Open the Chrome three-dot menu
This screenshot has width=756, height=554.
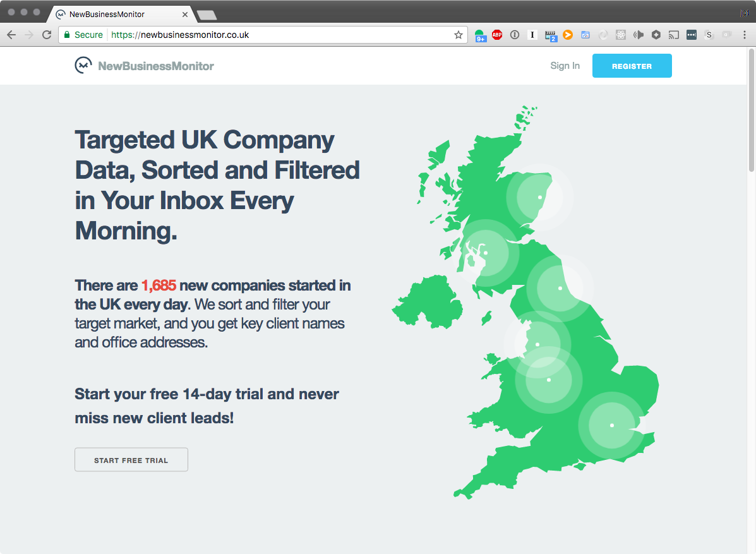[x=745, y=35]
